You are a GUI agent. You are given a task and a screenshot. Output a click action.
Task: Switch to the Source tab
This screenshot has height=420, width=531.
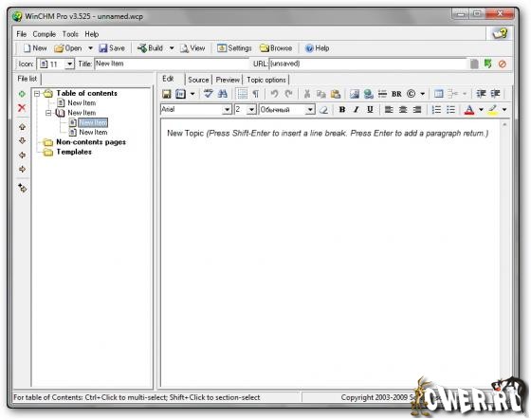pyautogui.click(x=198, y=80)
